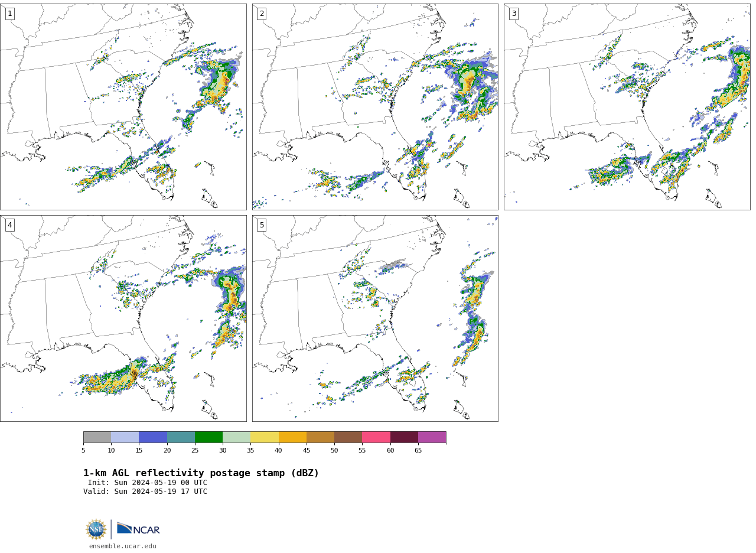Screen dimensions: 756x553
Task: Click the '1-km AGL reflectivity postage stamp (dBZ)' title
Action: pyautogui.click(x=201, y=473)
